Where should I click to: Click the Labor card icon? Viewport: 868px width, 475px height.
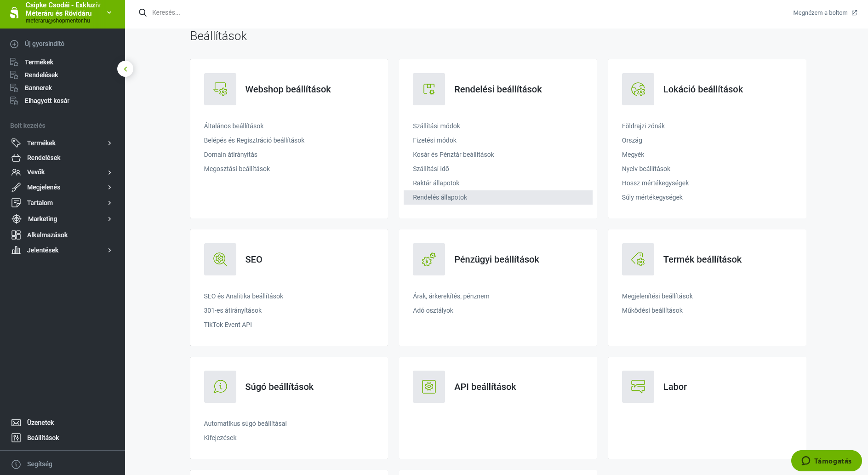638,387
